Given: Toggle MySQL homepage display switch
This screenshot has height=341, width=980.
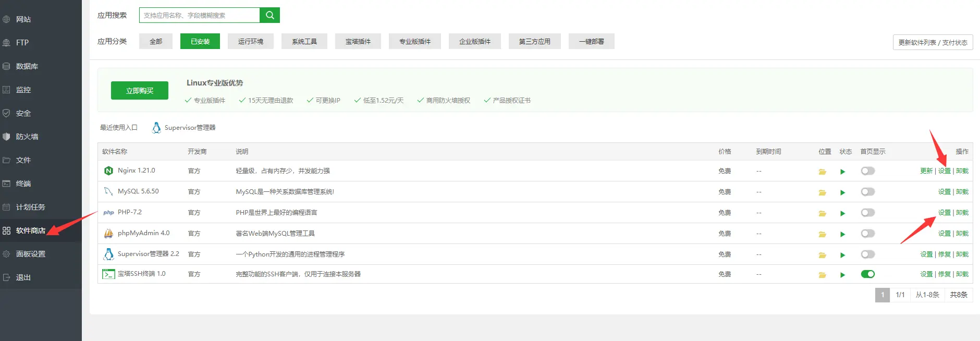Looking at the screenshot, I should click(x=868, y=192).
